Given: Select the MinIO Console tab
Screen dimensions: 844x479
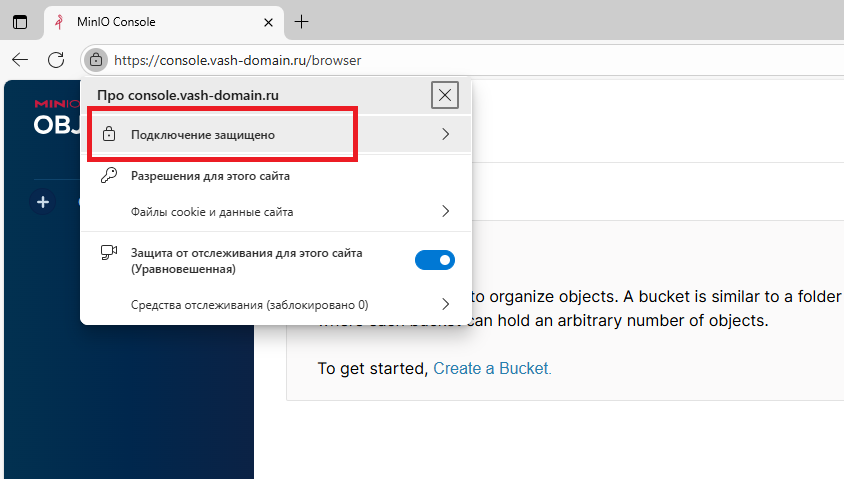Looking at the screenshot, I should click(150, 22).
